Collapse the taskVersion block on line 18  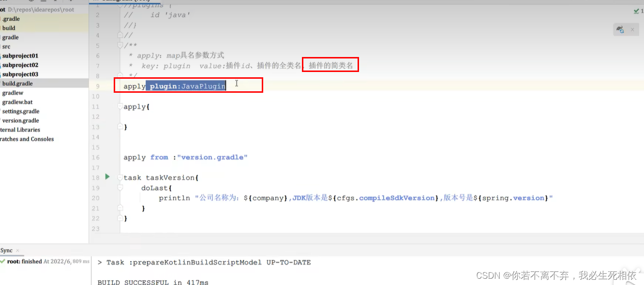(x=120, y=178)
